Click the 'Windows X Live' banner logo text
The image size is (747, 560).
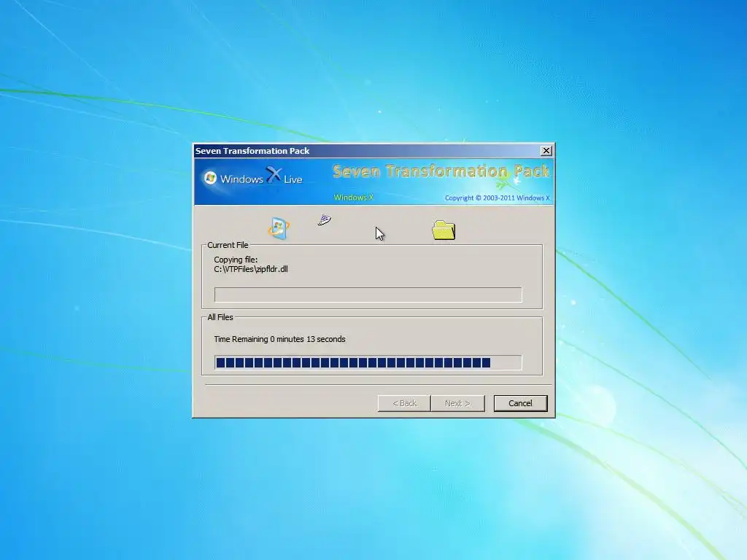[x=261, y=177]
